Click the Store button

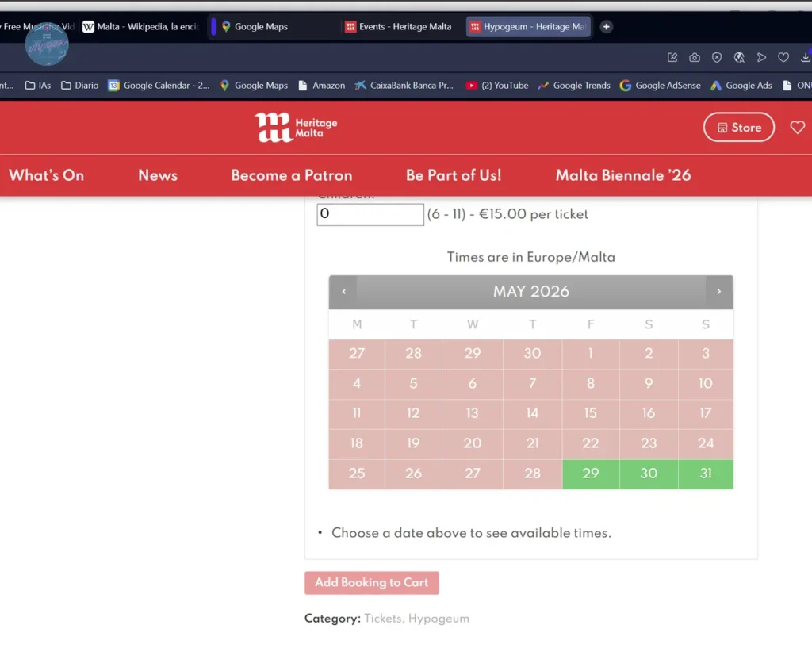click(x=739, y=127)
